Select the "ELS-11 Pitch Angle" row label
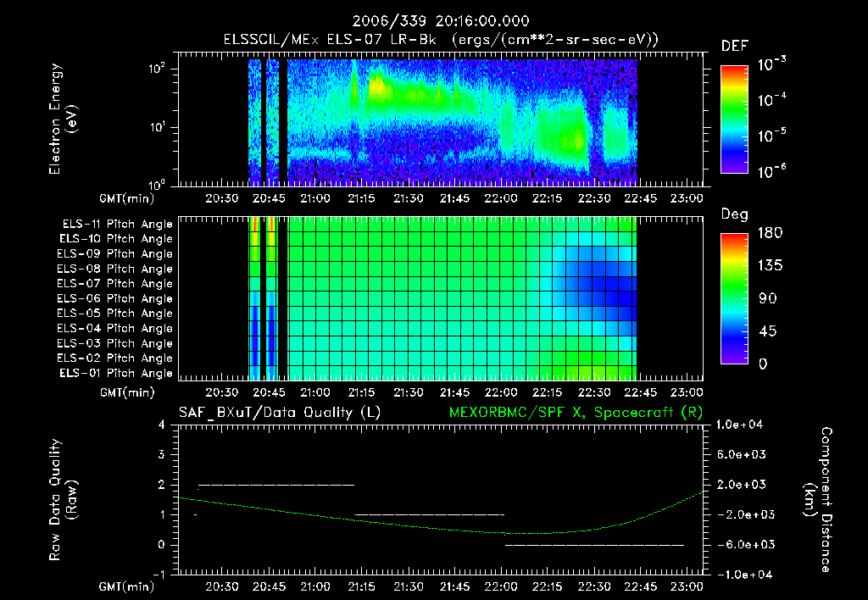868x600 pixels. coord(117,225)
